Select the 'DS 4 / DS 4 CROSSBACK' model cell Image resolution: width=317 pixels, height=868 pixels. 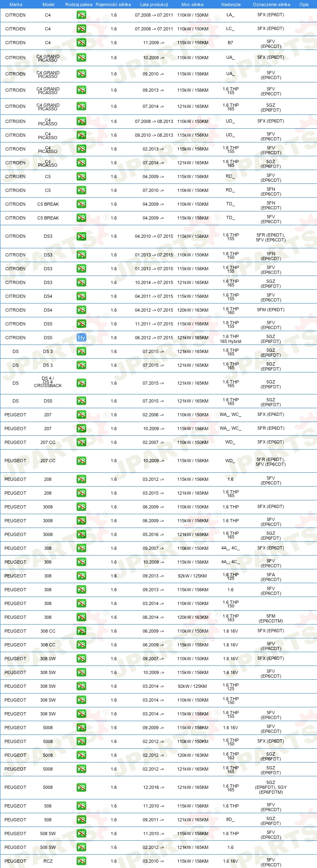click(x=48, y=382)
